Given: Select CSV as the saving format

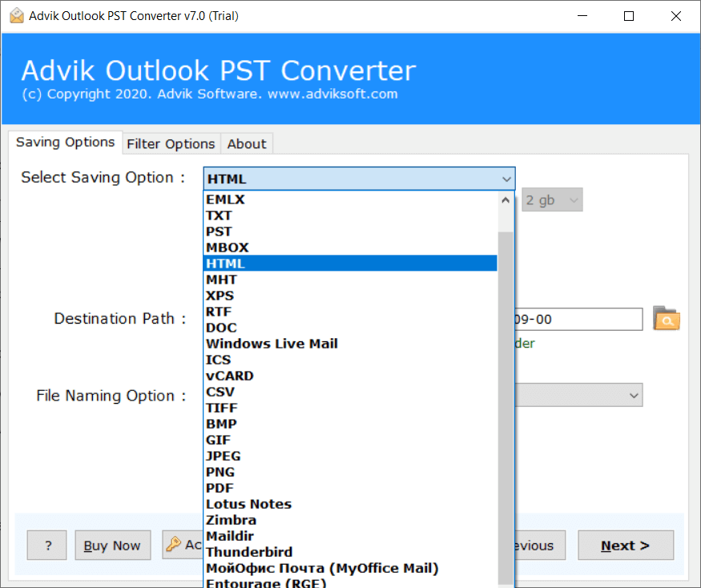Looking at the screenshot, I should [x=220, y=392].
